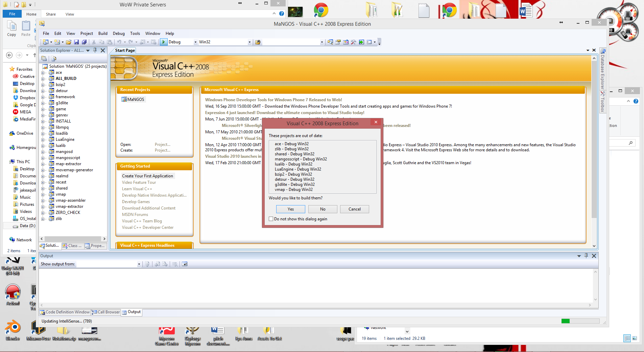The width and height of the screenshot is (644, 352).
Task: Click Solution Explorer Properties icon
Action: (44, 59)
